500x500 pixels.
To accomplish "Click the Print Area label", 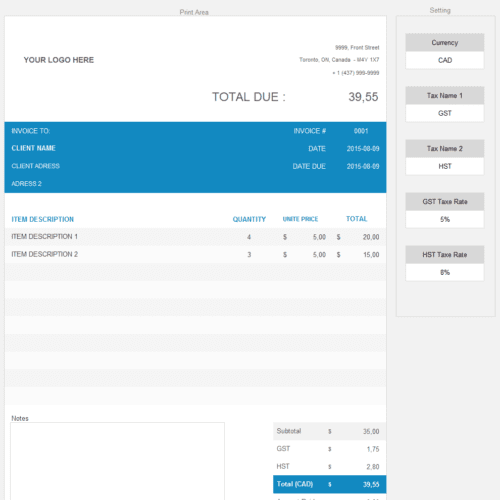I will pyautogui.click(x=194, y=12).
